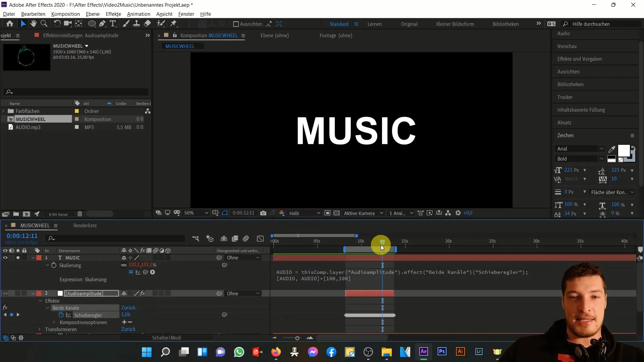Open the Komposition menu

65,14
